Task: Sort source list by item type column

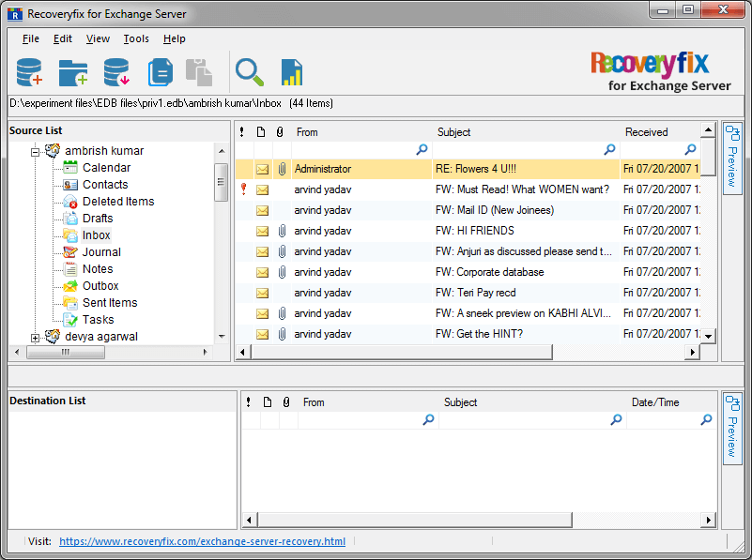Action: (261, 132)
